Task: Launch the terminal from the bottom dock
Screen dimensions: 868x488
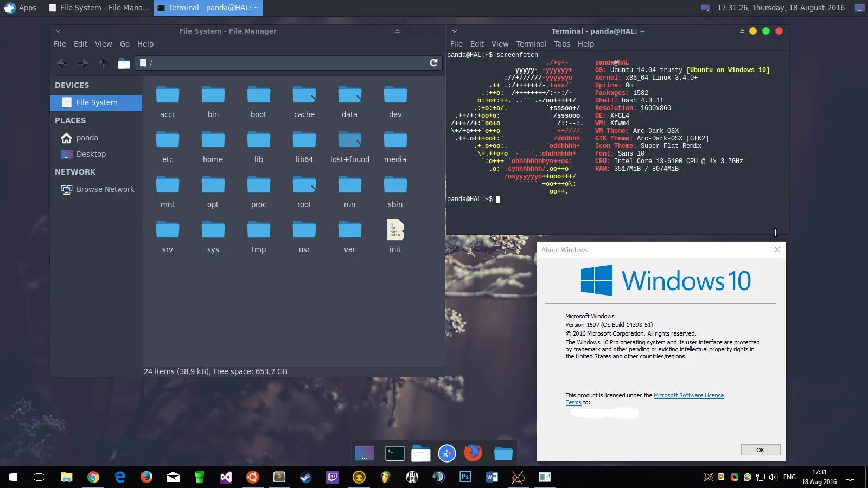Action: coord(394,453)
